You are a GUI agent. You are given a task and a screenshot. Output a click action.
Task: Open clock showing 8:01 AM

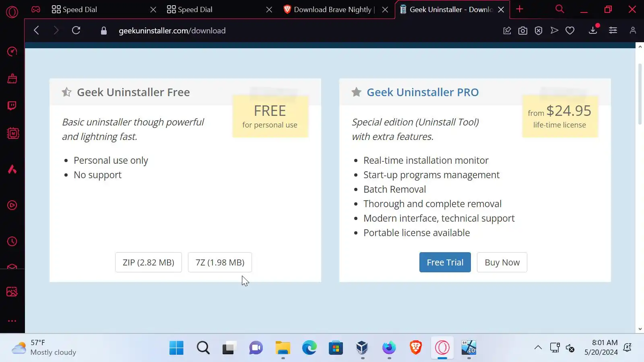coord(601,348)
